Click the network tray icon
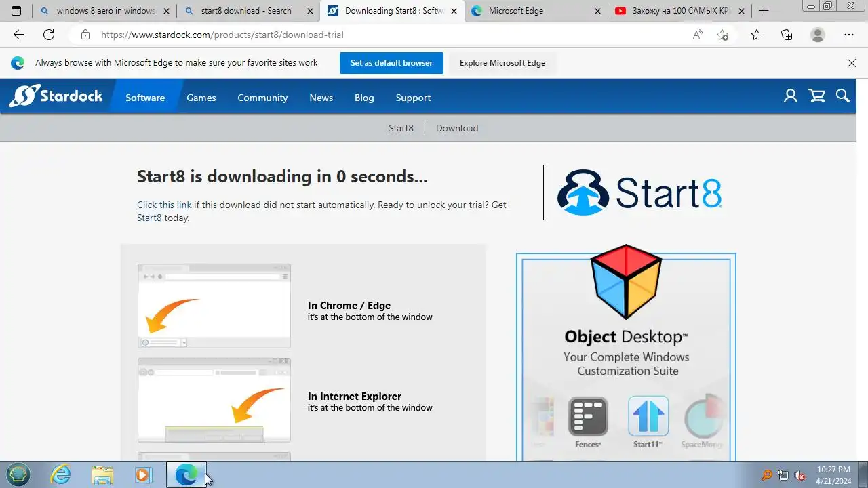 coord(783,475)
